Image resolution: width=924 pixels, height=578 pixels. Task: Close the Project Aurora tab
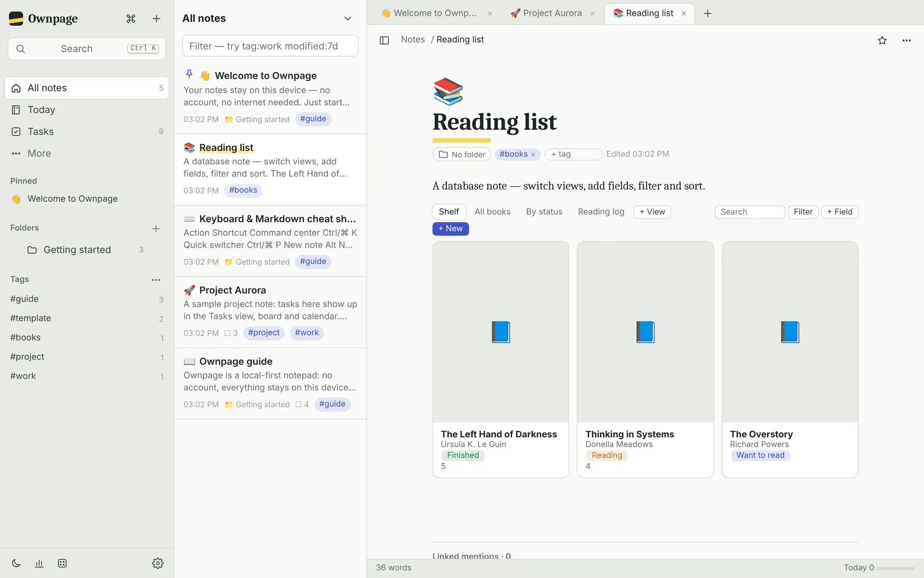coord(592,13)
